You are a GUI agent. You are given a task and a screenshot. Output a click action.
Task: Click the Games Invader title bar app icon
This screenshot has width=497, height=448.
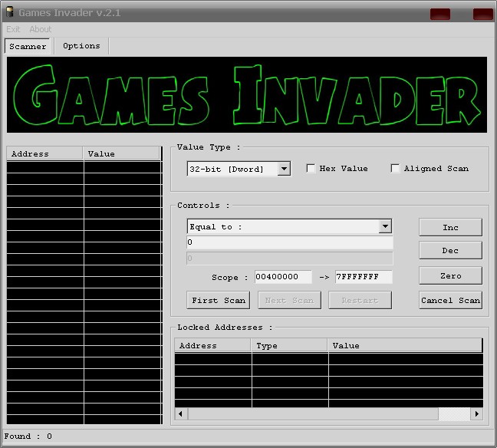pyautogui.click(x=10, y=12)
